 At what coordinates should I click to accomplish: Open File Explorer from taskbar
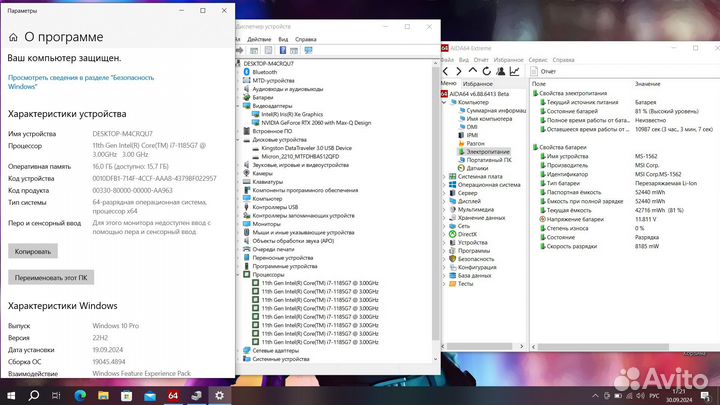(103, 395)
